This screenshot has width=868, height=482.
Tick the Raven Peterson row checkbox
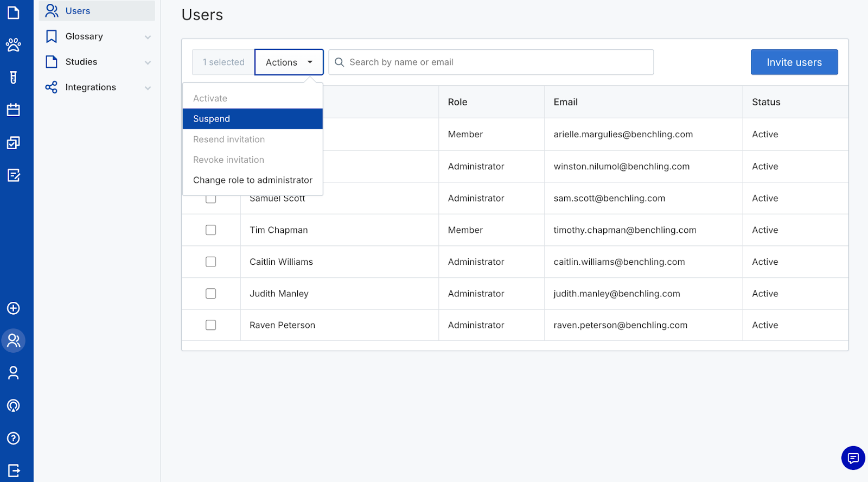[211, 325]
